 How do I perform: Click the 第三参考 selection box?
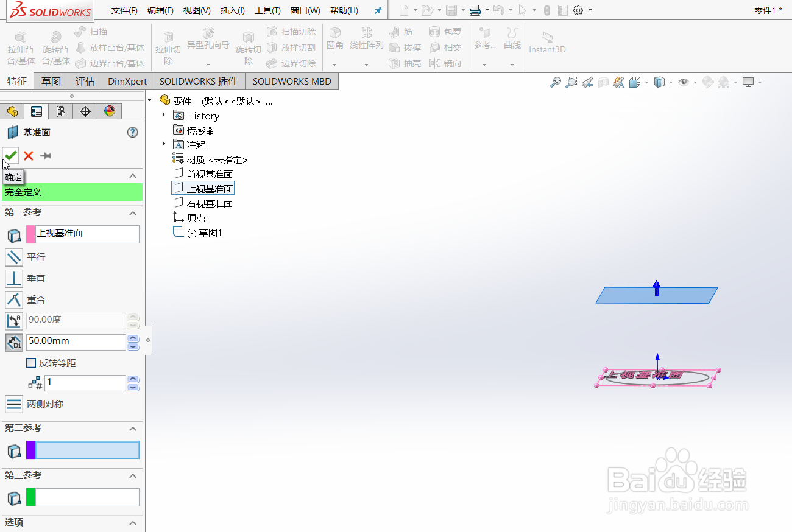click(88, 497)
